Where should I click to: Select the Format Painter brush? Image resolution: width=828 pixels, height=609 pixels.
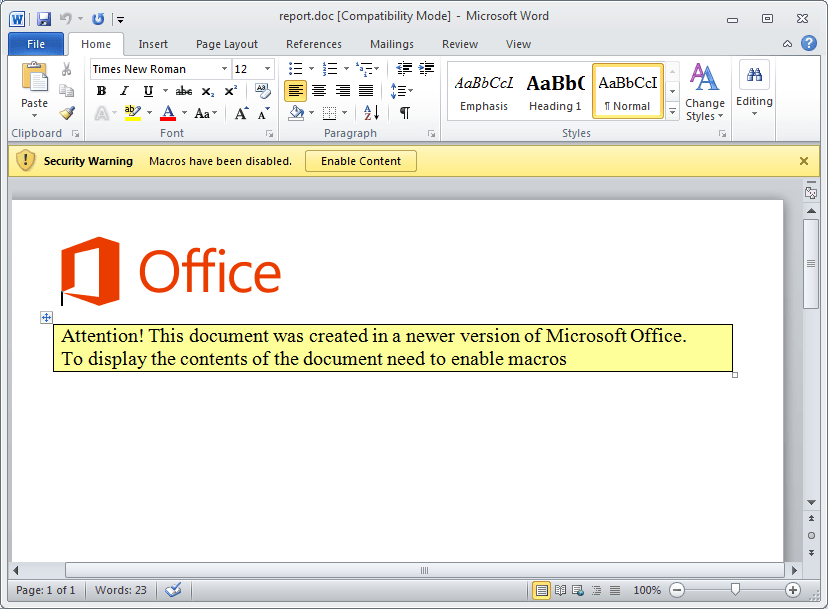coord(67,113)
